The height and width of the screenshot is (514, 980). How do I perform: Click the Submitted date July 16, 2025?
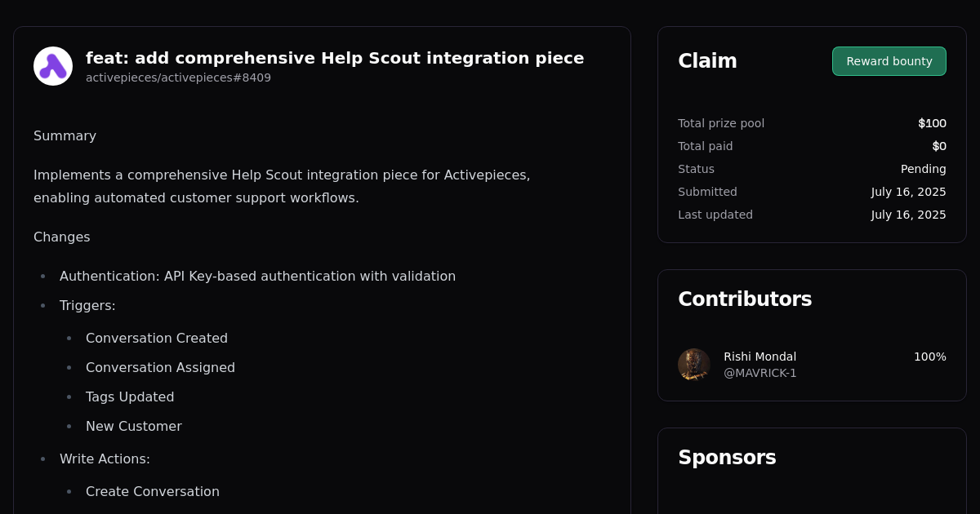(908, 192)
